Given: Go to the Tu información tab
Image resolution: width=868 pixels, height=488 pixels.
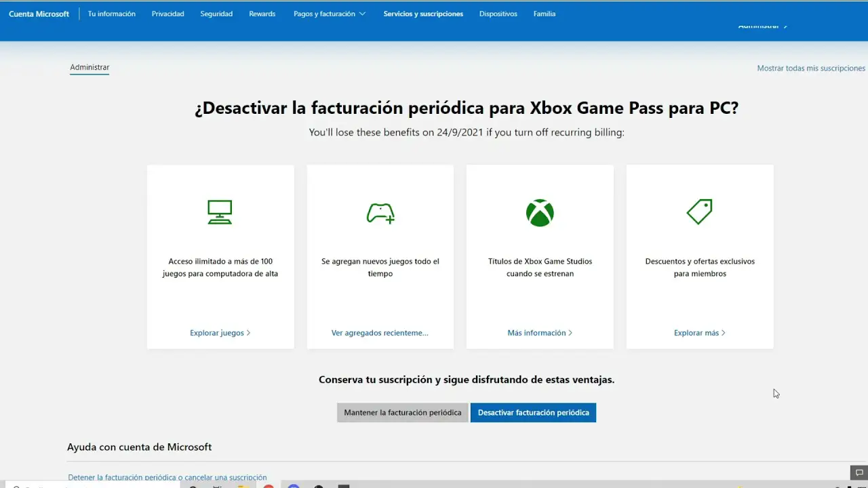Looking at the screenshot, I should tap(111, 14).
